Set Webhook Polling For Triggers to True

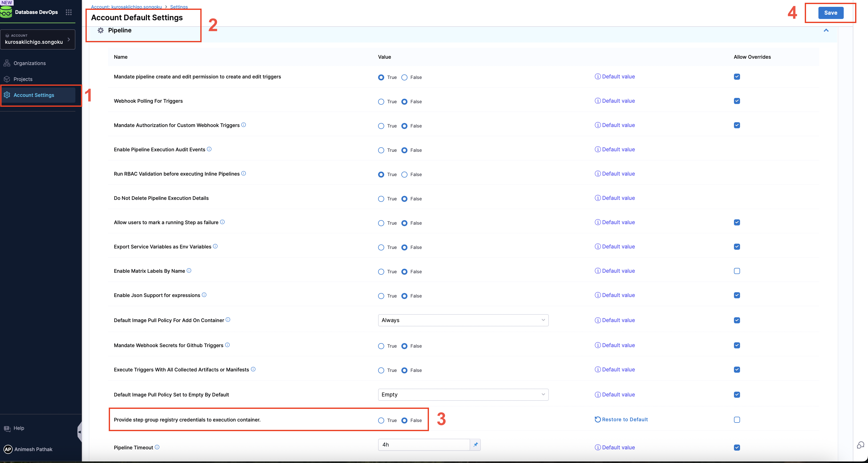coord(381,101)
